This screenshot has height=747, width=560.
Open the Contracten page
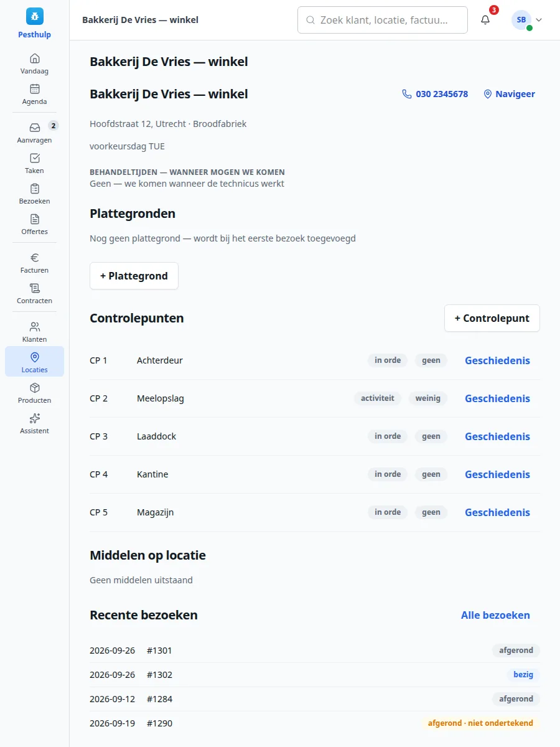pyautogui.click(x=34, y=293)
